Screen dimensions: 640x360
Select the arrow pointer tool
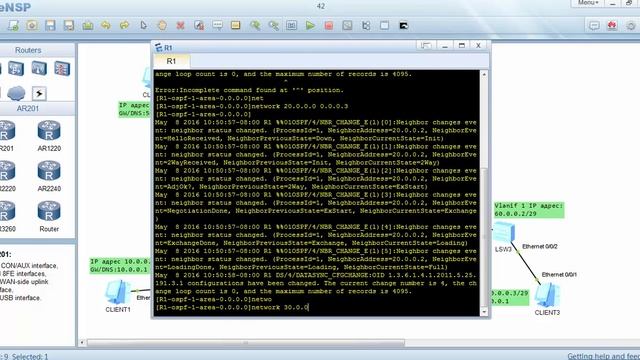[143, 25]
